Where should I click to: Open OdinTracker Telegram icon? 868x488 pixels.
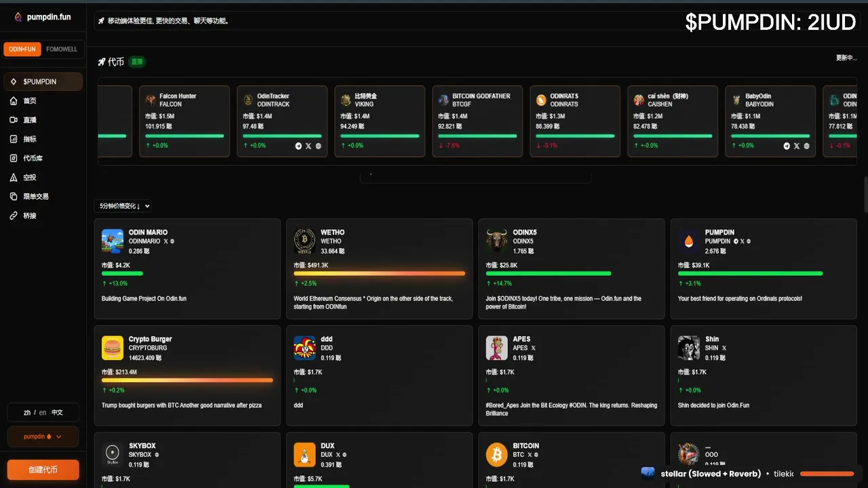pyautogui.click(x=298, y=146)
